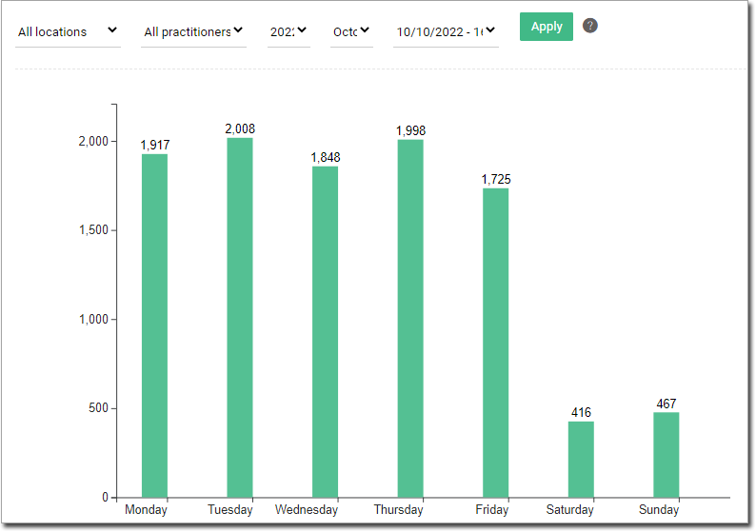Screen dimensions: 756x532
Task: Expand the All practitioners dropdown
Action: click(x=193, y=31)
